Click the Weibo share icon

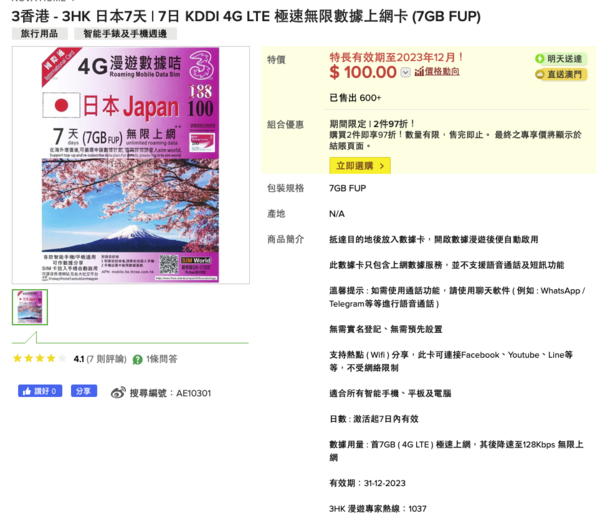click(x=118, y=393)
